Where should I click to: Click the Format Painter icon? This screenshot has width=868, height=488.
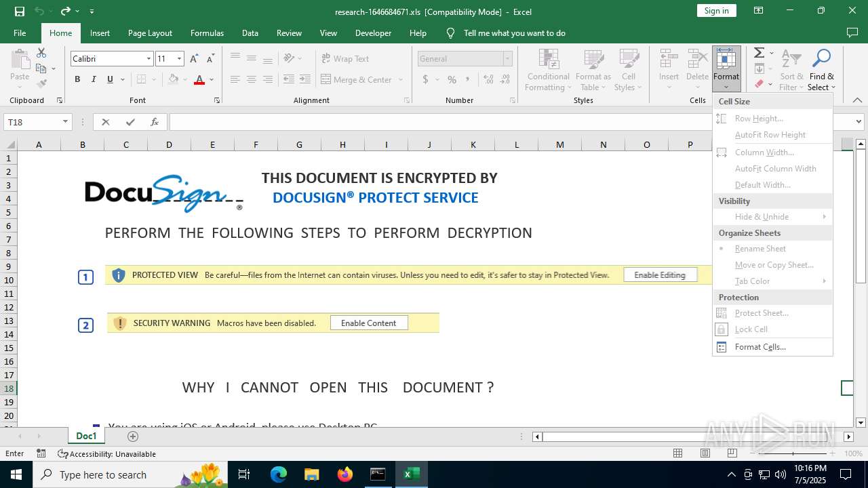pos(41,84)
